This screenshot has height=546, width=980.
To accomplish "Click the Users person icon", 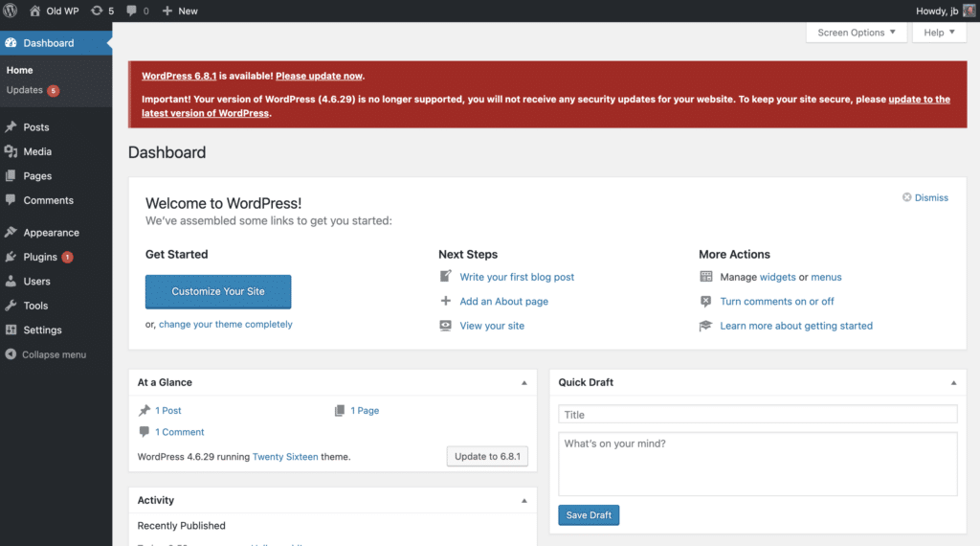I will [11, 281].
